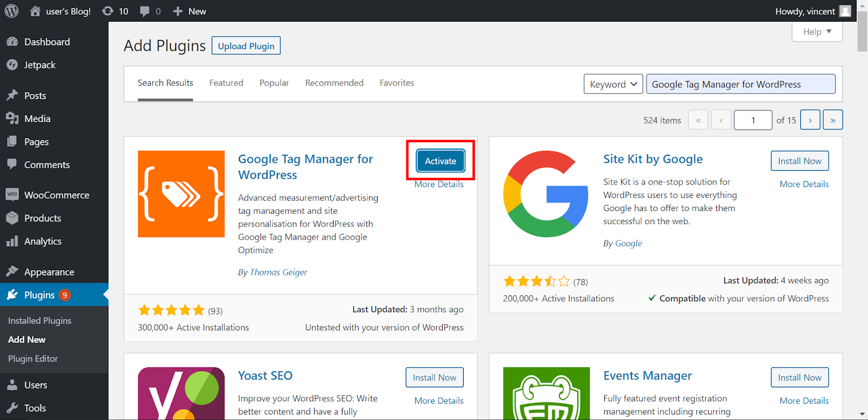Switch to the Featured tab
868x420 pixels.
point(226,83)
